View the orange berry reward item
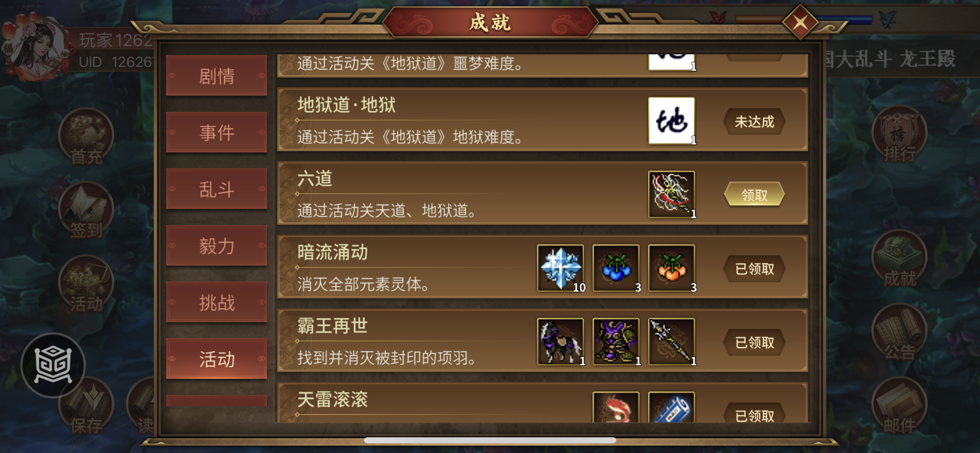This screenshot has height=453, width=980. (671, 268)
